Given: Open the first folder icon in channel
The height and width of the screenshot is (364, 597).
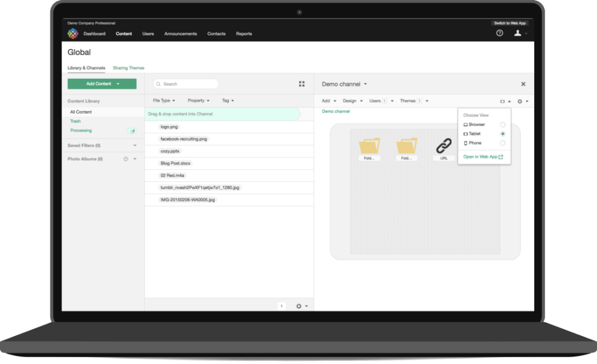Looking at the screenshot, I should (369, 146).
